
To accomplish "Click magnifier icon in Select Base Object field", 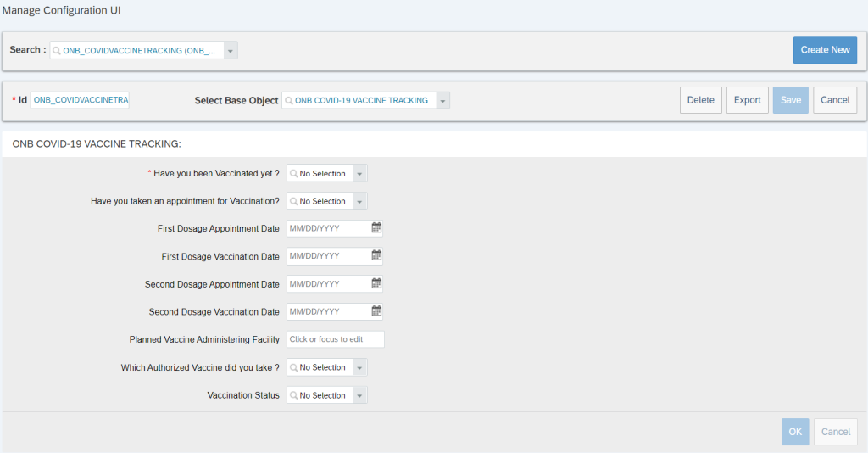I will coord(288,100).
